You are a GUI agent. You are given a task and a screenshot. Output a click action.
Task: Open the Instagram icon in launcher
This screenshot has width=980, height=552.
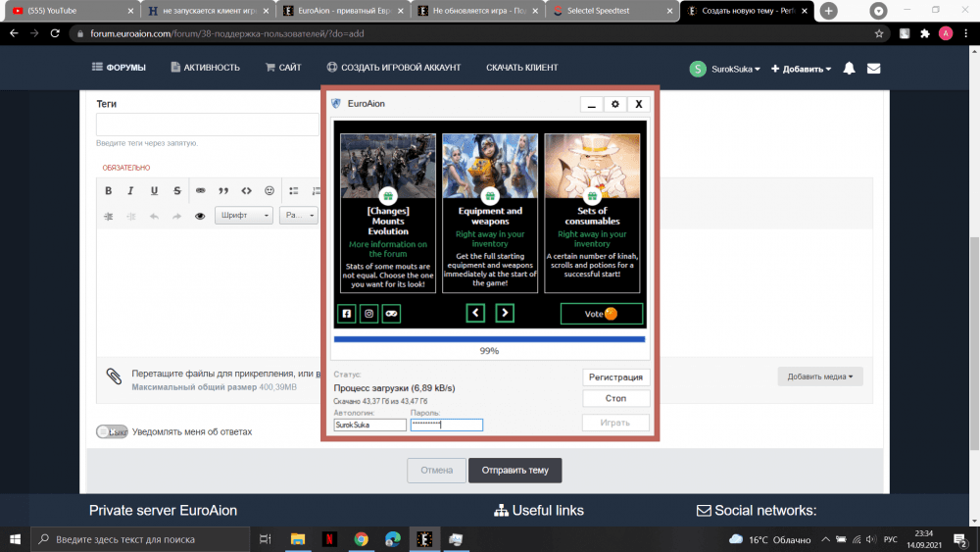[x=369, y=314]
